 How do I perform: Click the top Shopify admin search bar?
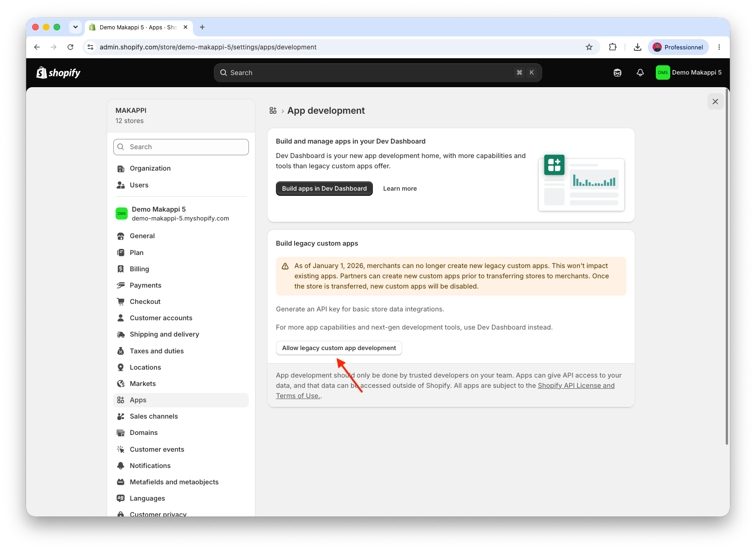pos(378,73)
